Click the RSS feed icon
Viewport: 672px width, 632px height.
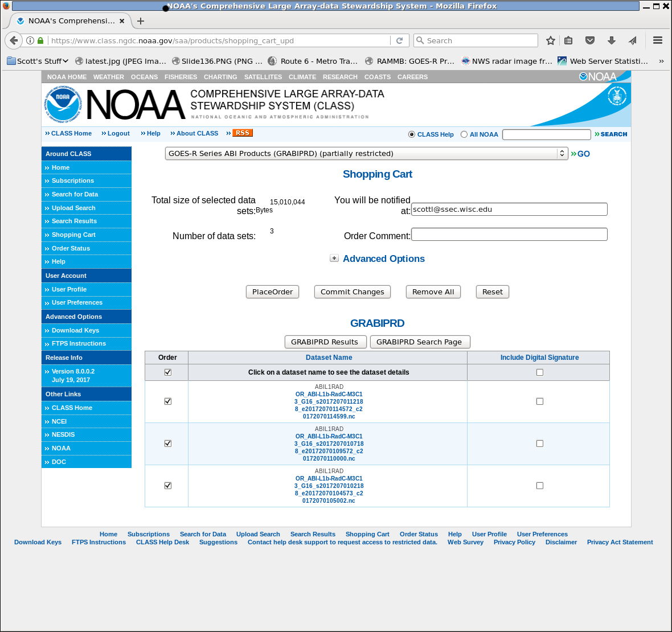pyautogui.click(x=243, y=133)
